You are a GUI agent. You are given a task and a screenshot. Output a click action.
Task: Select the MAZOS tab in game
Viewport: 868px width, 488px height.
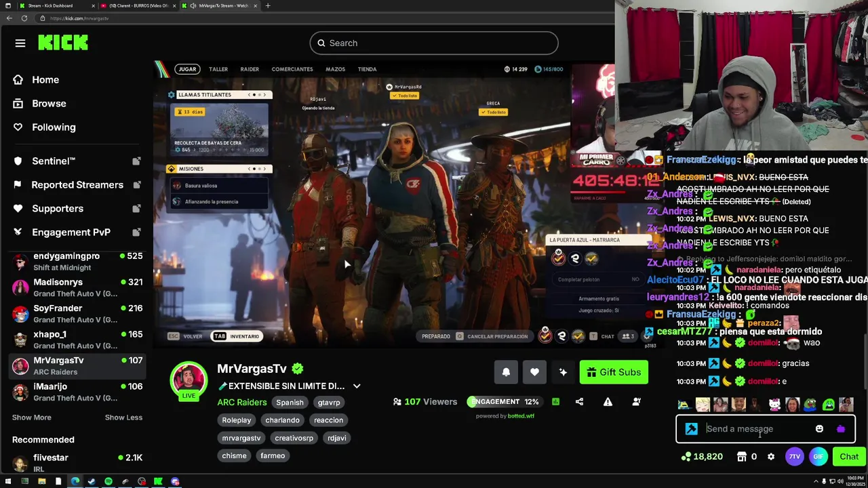[x=335, y=69]
